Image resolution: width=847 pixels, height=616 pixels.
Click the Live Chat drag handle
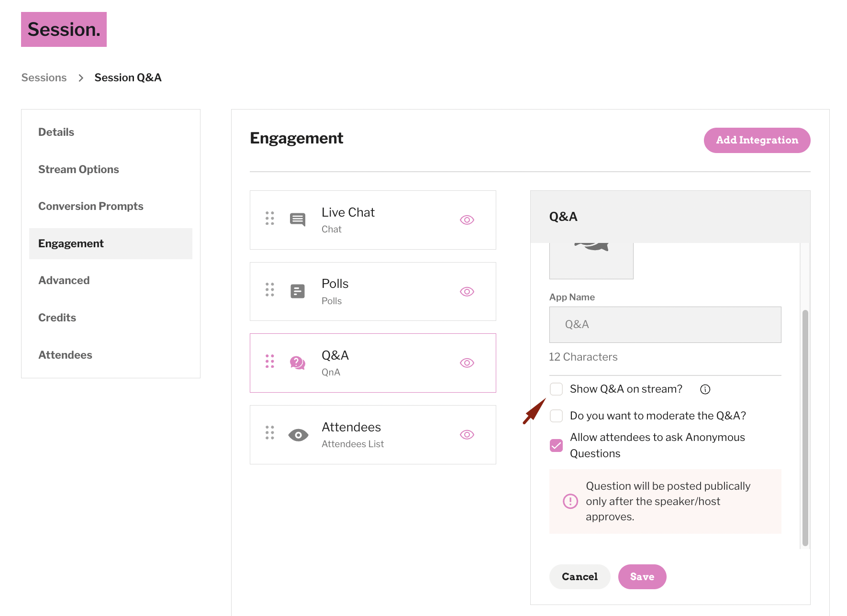(x=270, y=218)
